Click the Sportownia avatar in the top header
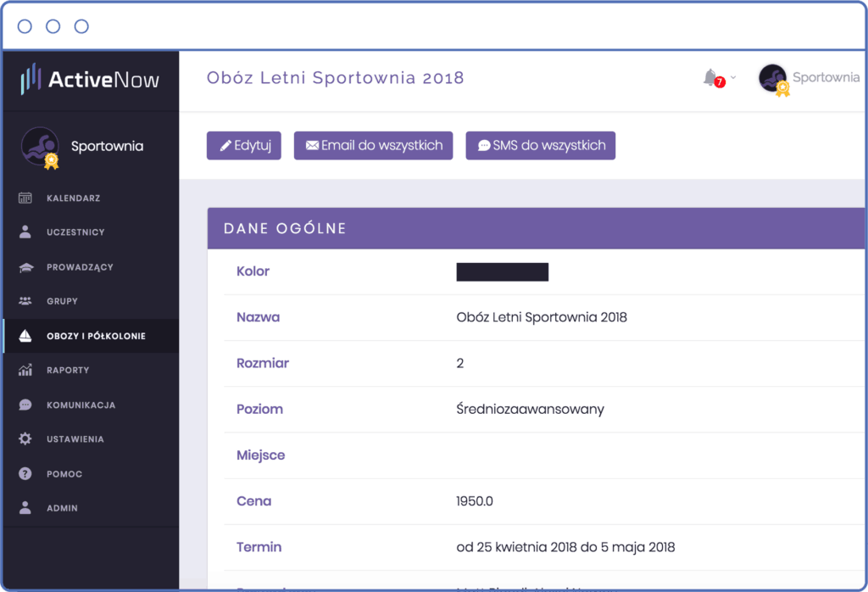Screen dimensions: 868x592 [x=773, y=78]
